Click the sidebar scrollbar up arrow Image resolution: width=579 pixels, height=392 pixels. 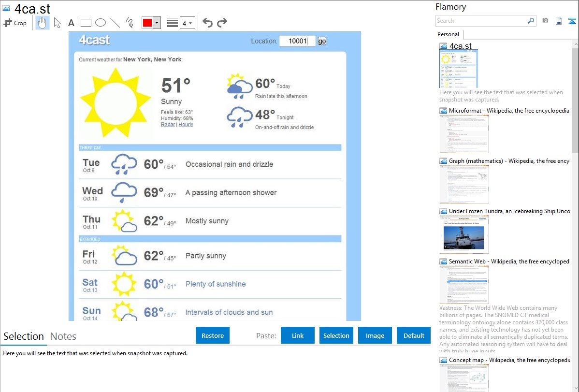click(576, 44)
